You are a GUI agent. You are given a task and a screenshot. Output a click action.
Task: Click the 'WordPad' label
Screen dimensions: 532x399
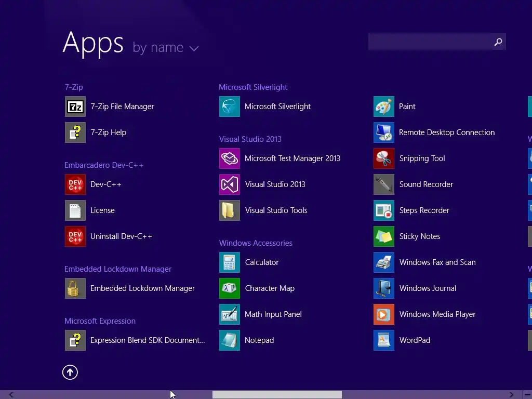(415, 340)
